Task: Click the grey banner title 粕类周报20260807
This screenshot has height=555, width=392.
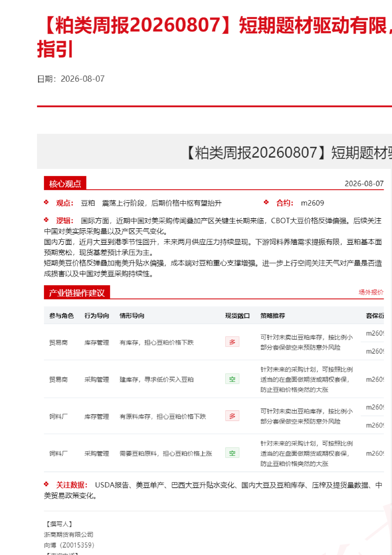Action: 287,153
